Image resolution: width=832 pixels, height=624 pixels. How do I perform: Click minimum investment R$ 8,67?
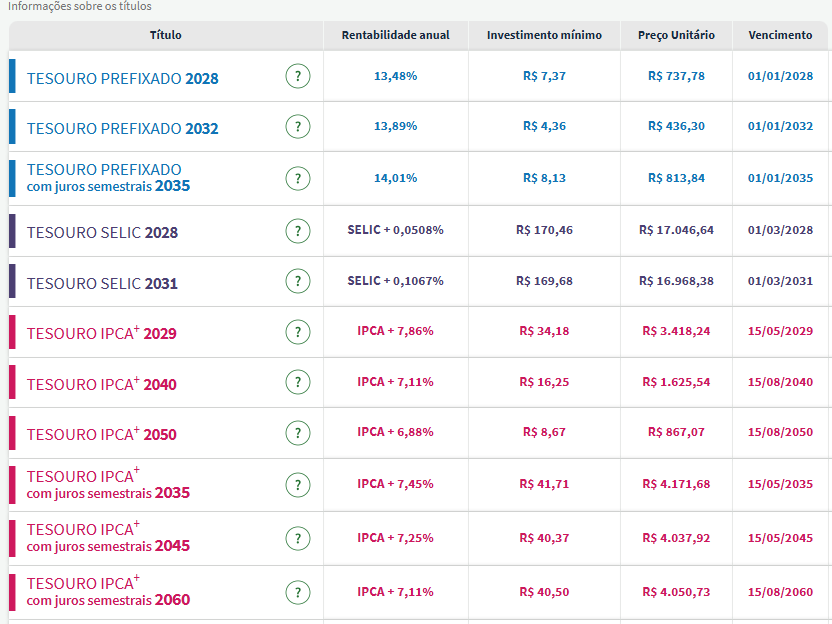(544, 432)
